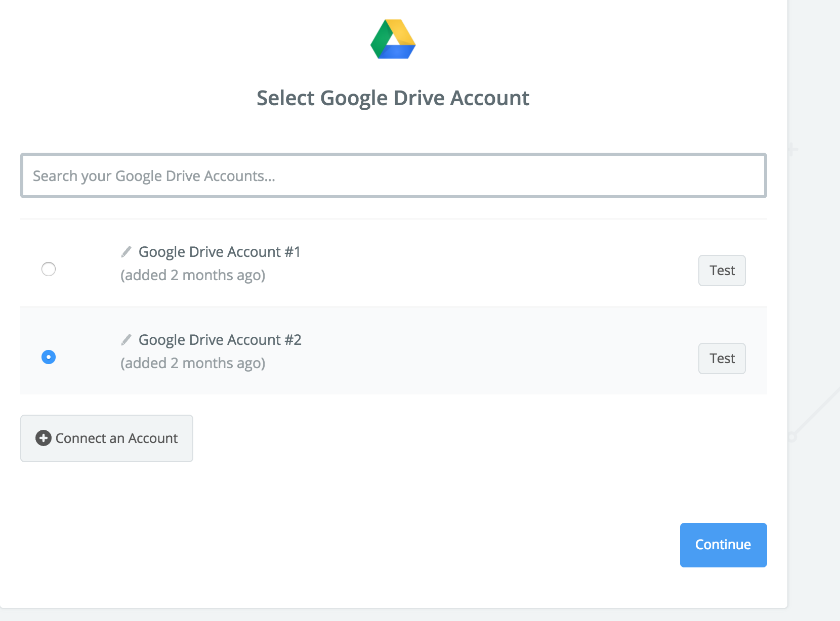840x621 pixels.
Task: Click the Google Drive logo
Action: 393,39
